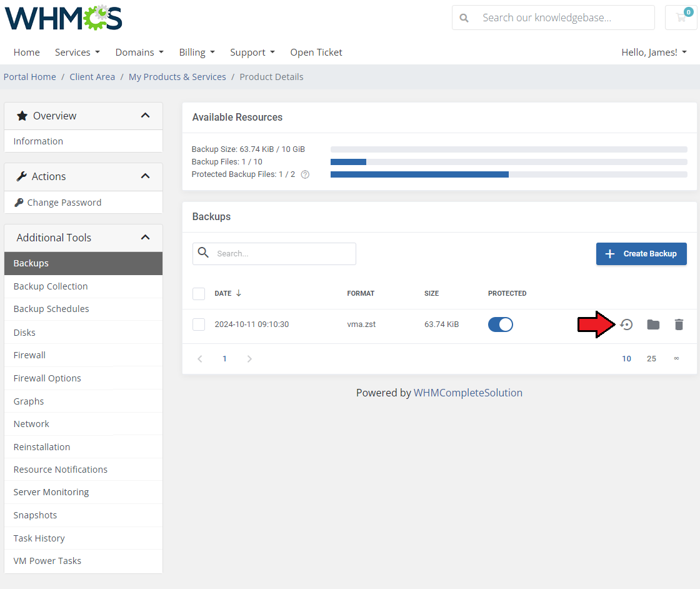Screen dimensions: 700x589
Task: Delete backup using trash icon
Action: [x=679, y=325]
